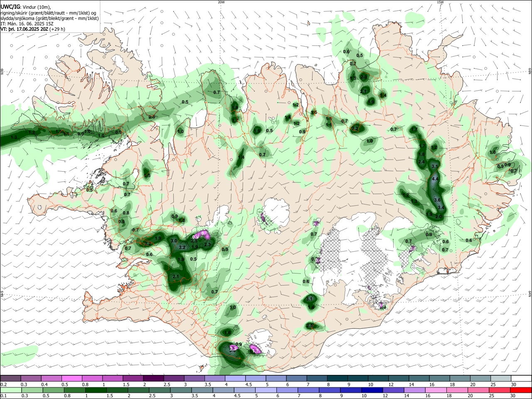Select the pale grey swatch between 25 and 30 in the upper legend
This screenshot has height=399, width=532.
[501, 379]
